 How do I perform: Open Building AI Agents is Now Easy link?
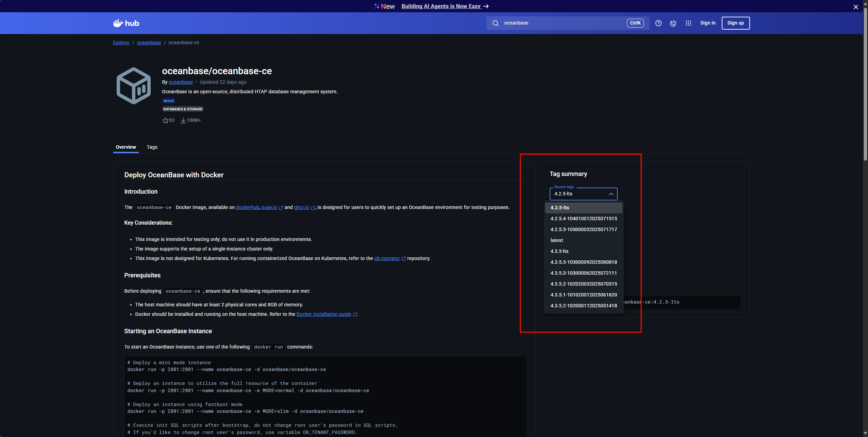coord(441,6)
